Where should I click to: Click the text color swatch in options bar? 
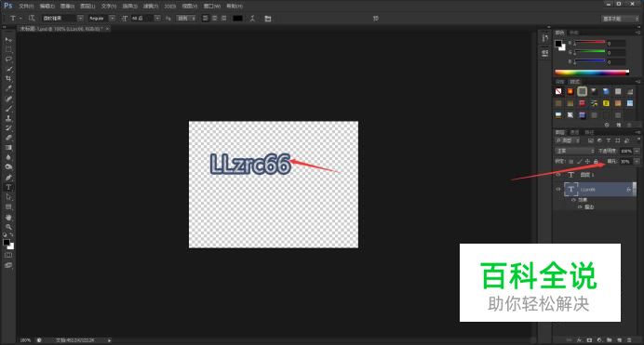238,19
